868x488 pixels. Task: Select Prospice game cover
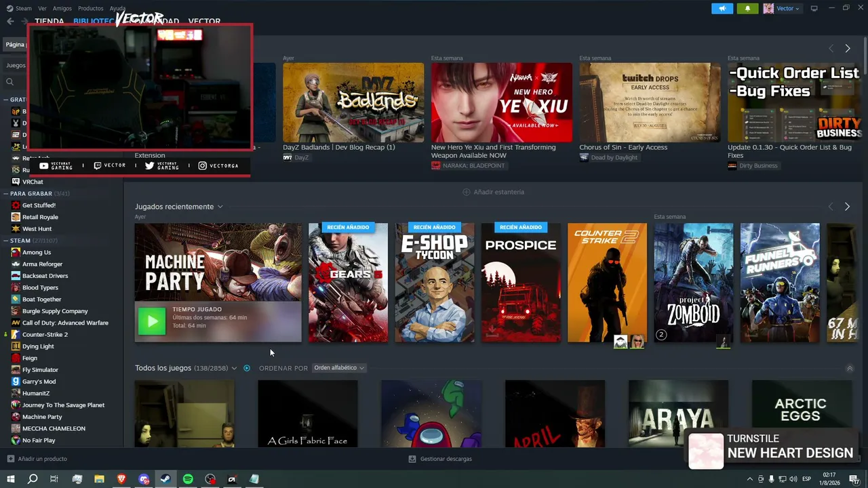pyautogui.click(x=521, y=283)
